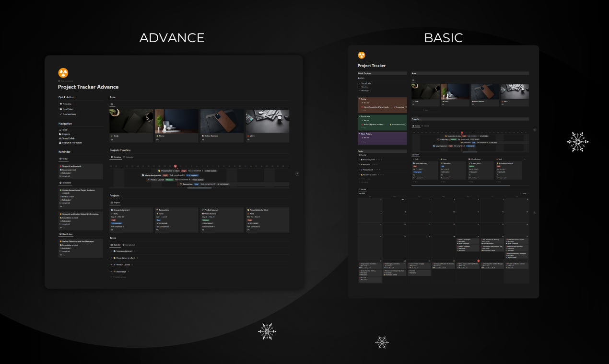609x364 pixels.
Task: Open Group Assignment project card in Advance
Action: click(x=131, y=220)
